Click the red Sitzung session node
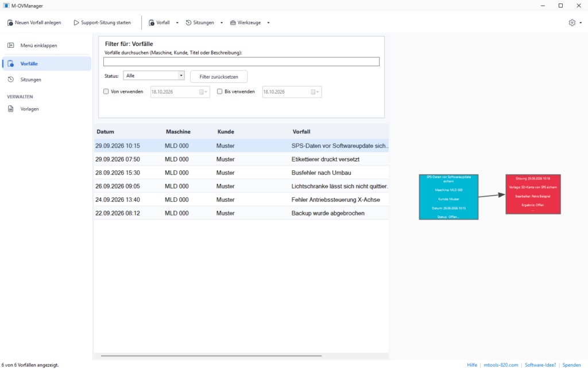The height and width of the screenshot is (369, 588). coord(533,194)
